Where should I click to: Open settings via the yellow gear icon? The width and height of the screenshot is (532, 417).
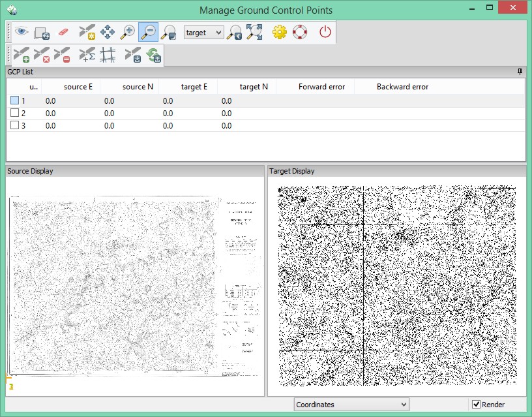pyautogui.click(x=279, y=32)
